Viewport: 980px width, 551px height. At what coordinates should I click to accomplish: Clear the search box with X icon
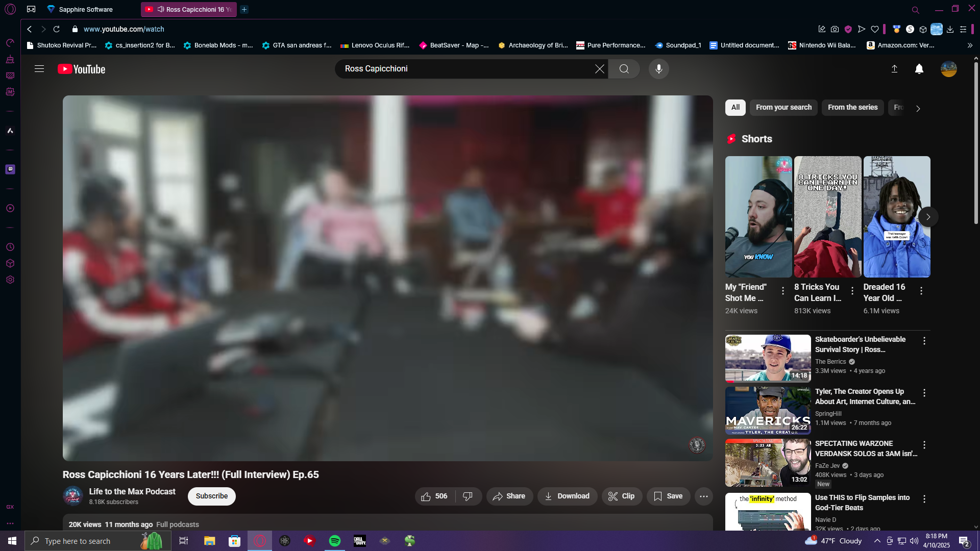pos(599,69)
